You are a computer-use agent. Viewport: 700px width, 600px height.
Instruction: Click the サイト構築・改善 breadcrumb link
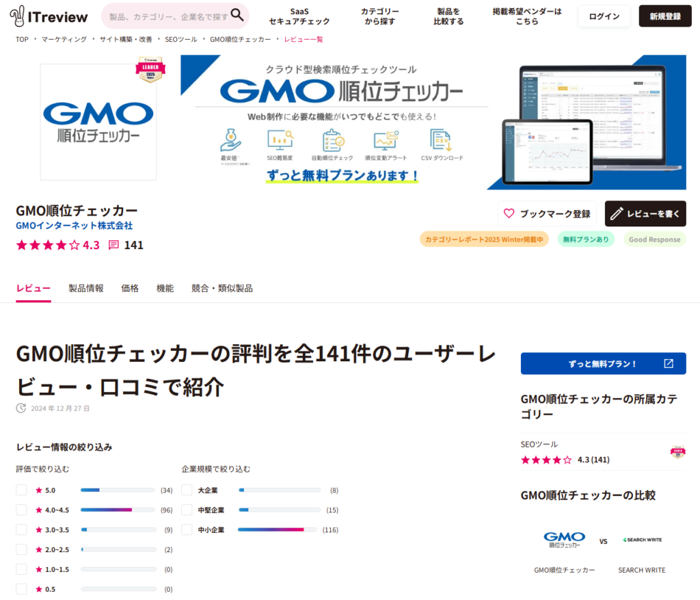pyautogui.click(x=126, y=39)
